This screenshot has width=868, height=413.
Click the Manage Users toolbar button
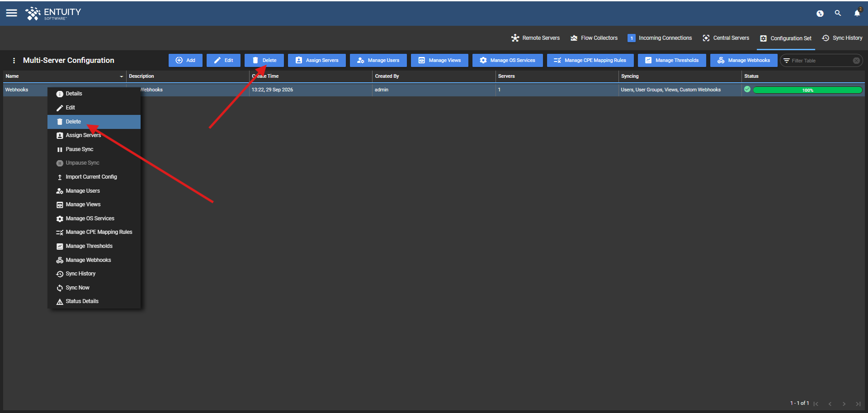tap(378, 60)
